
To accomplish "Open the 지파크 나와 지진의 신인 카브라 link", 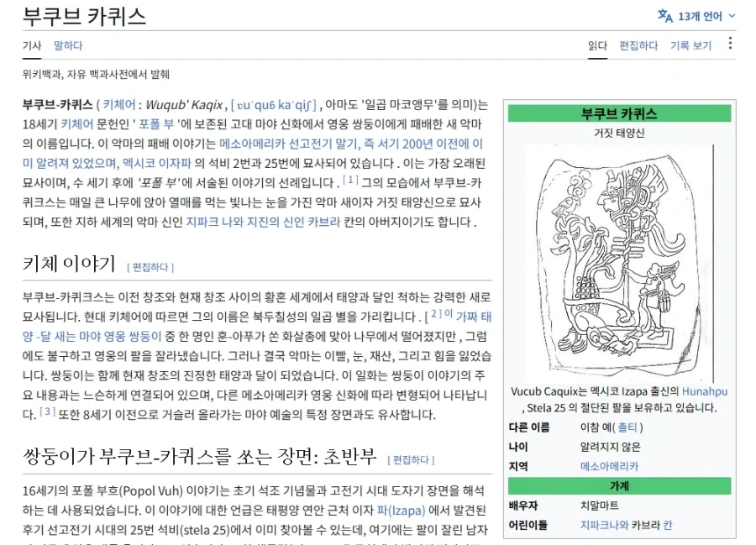I will pos(263,222).
